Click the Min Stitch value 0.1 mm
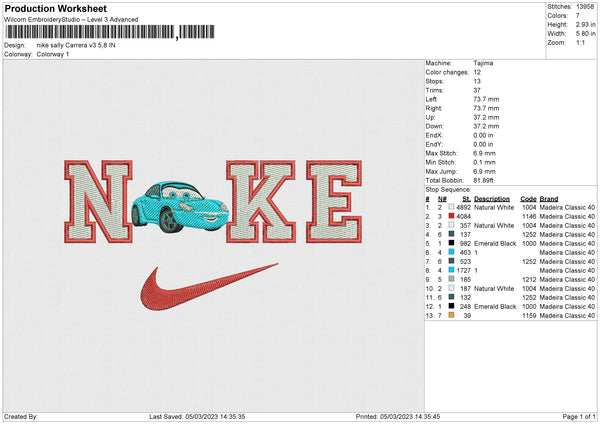This screenshot has height=424, width=600. [484, 162]
